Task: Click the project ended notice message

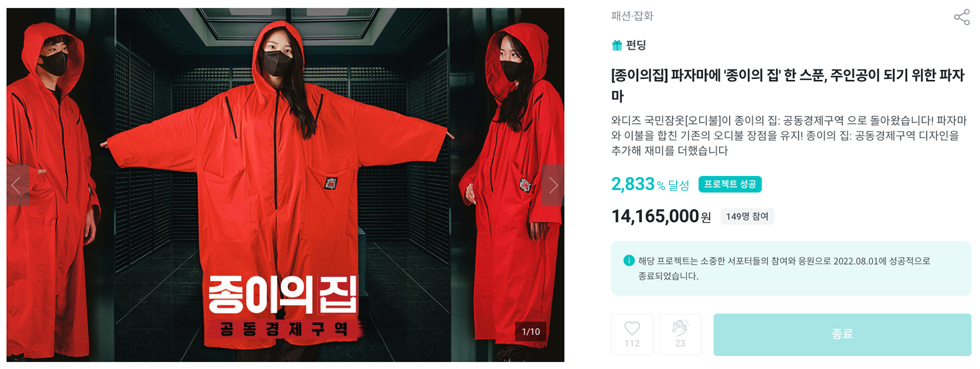Action: coord(784,268)
